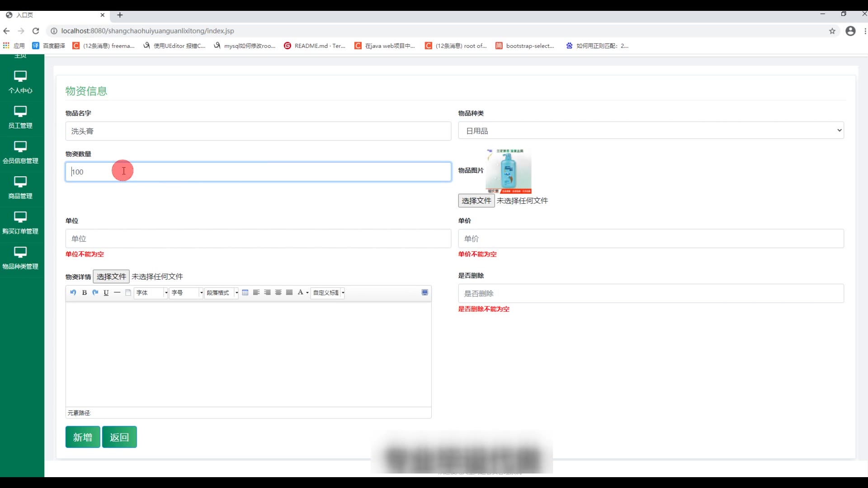Insert table using the table icon
The height and width of the screenshot is (488, 868).
pos(245,293)
